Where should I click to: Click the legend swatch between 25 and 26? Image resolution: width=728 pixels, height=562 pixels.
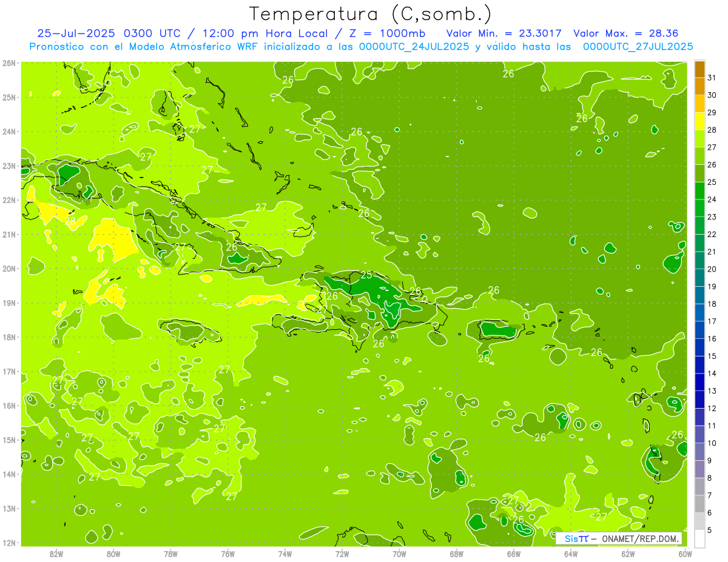tap(699, 173)
